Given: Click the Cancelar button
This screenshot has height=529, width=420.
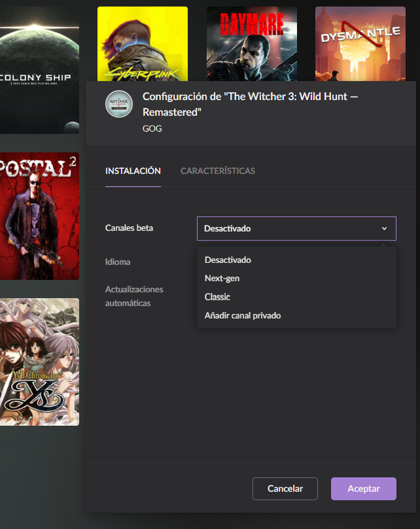Looking at the screenshot, I should (285, 488).
